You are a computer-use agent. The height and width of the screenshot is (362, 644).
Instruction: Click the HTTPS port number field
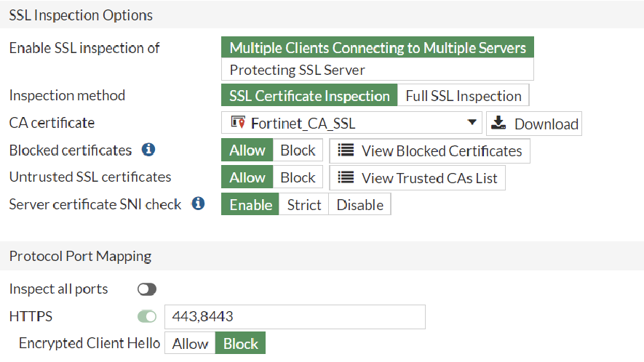pos(295,317)
